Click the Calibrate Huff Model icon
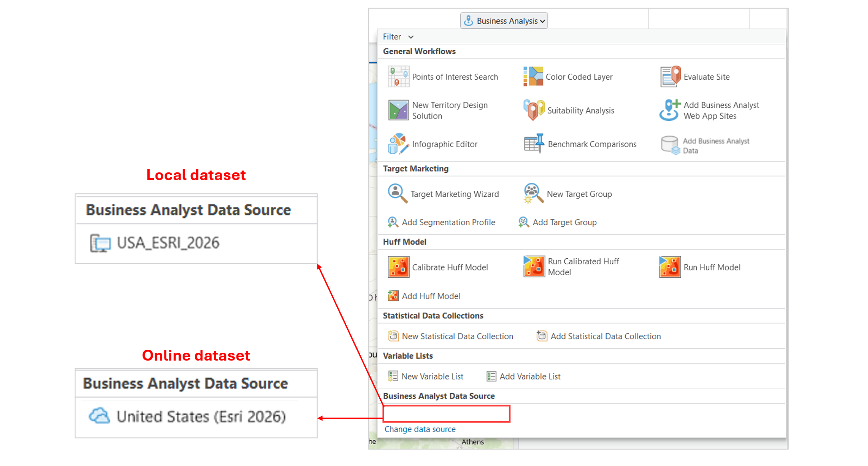Viewport: 868px width, 466px height. pos(398,267)
